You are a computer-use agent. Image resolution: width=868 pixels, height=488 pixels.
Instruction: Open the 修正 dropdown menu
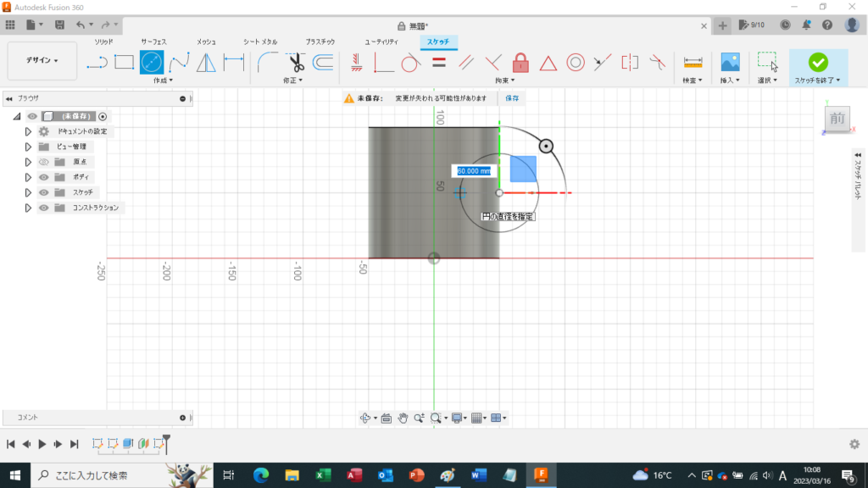(x=292, y=80)
